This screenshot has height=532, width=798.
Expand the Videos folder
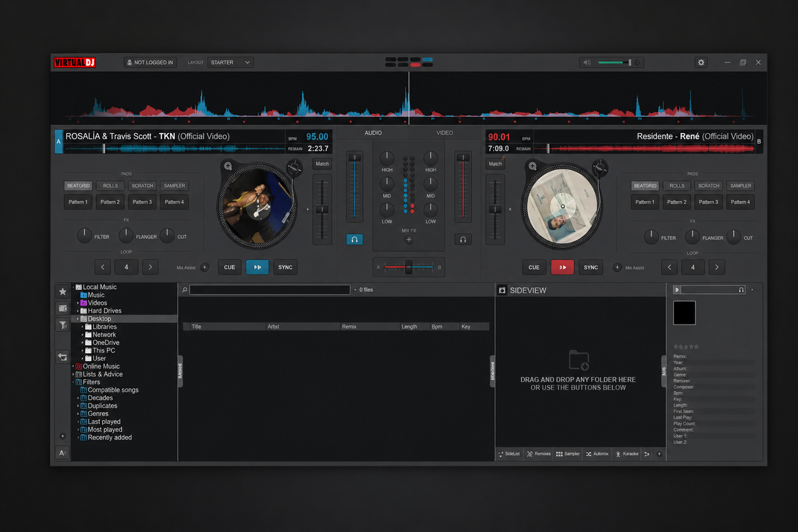point(77,303)
